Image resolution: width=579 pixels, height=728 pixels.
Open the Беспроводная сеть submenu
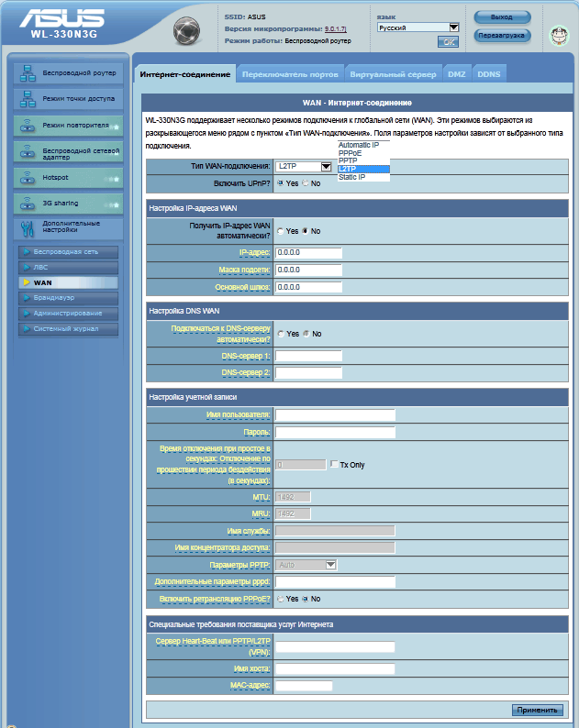tap(68, 251)
